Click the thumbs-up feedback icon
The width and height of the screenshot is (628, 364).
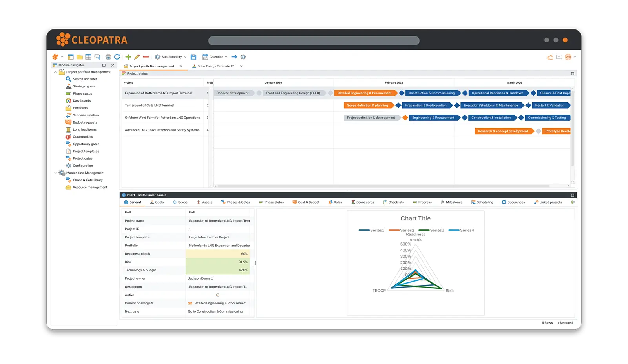coord(550,57)
